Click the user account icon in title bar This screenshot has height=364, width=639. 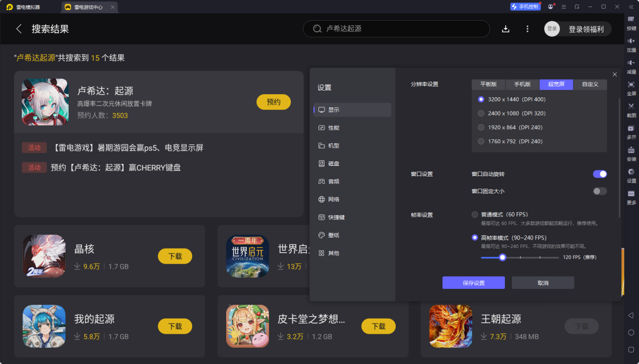tap(551, 7)
